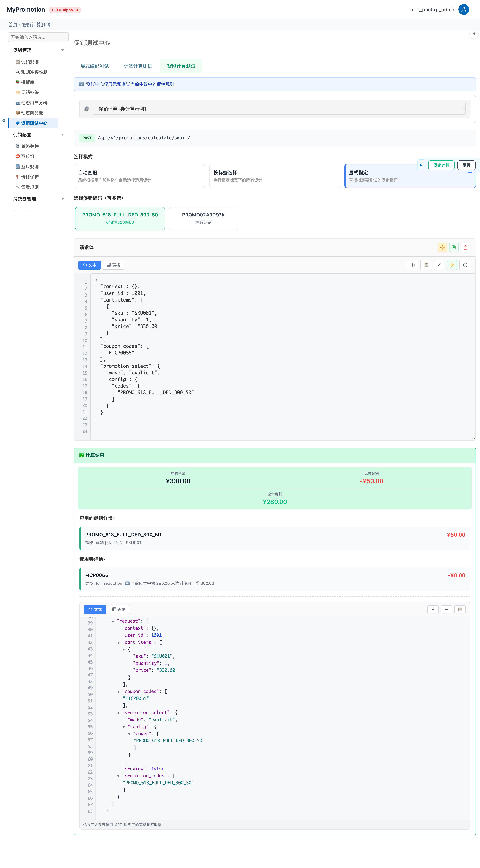Screen dimensions: 480x868
Task: Delete the request body with the trash icon
Action: click(x=465, y=247)
